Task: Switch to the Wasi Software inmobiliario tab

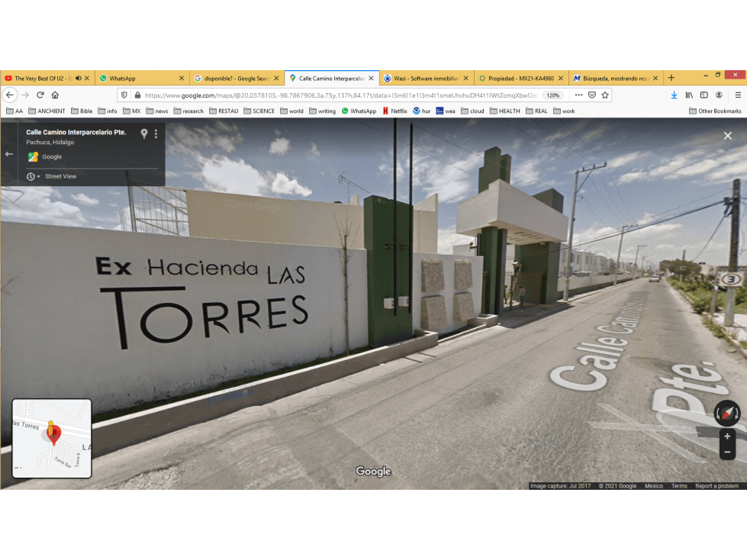Action: [x=427, y=78]
